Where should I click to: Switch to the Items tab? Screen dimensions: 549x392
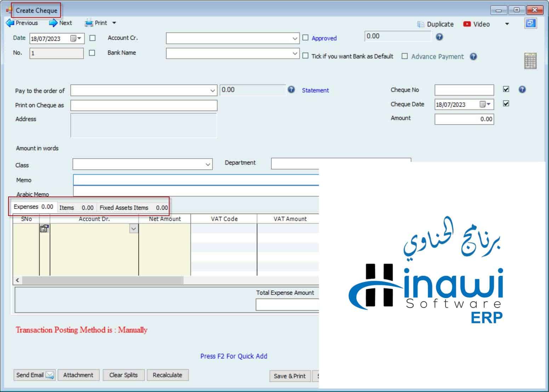point(76,208)
